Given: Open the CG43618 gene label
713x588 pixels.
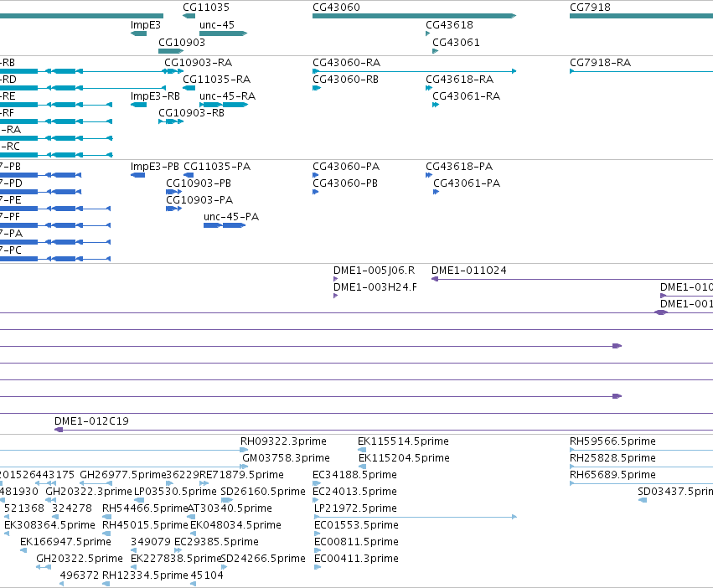Looking at the screenshot, I should point(449,25).
